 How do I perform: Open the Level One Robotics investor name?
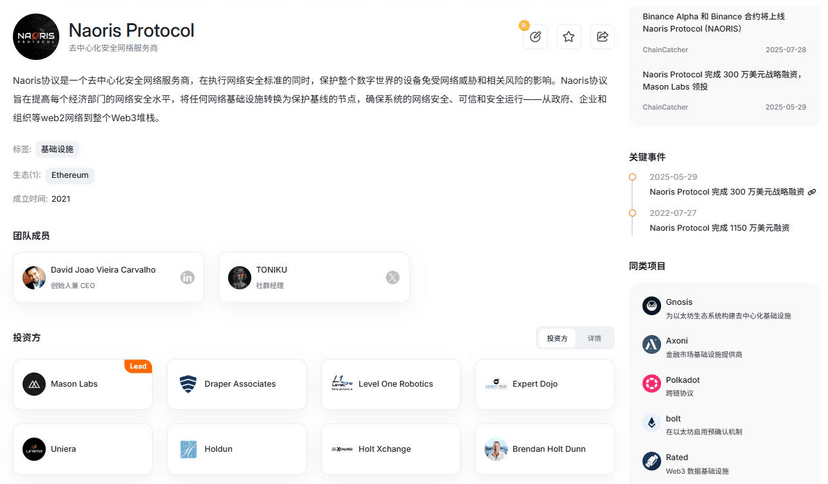tap(396, 384)
